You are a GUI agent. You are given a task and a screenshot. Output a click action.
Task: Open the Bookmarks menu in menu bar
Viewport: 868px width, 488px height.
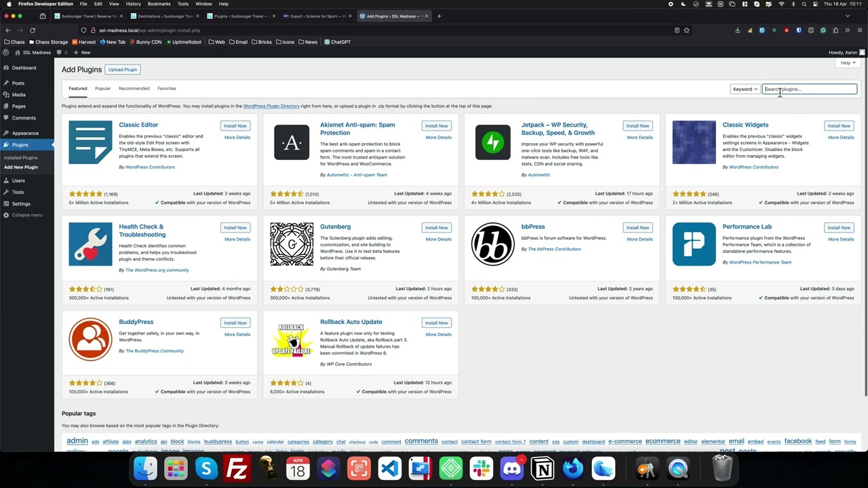pyautogui.click(x=159, y=4)
